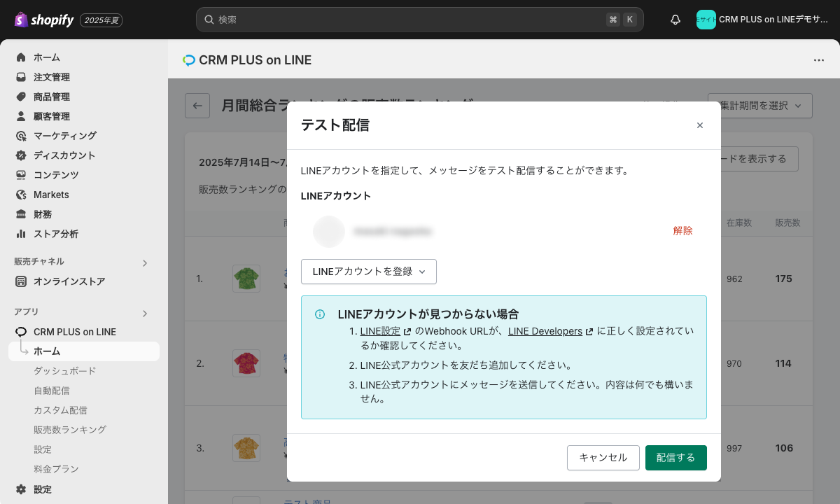Click the red 解除 link
The image size is (840, 504).
(x=683, y=231)
